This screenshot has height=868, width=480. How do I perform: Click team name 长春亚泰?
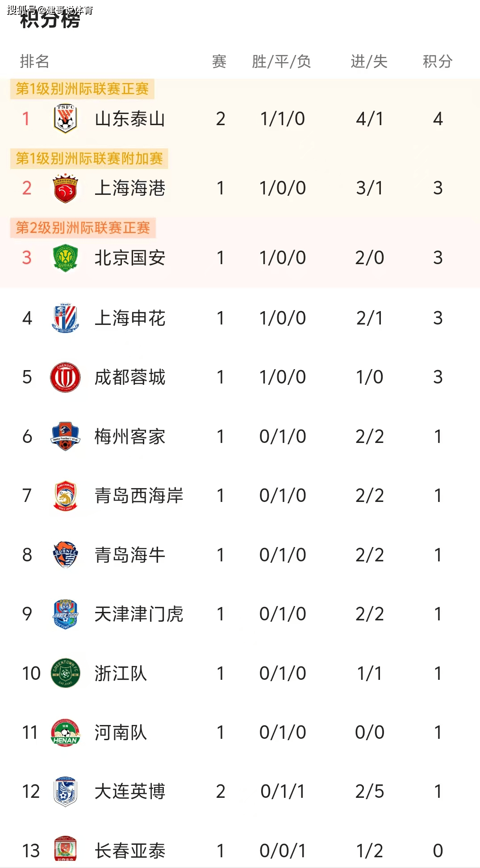(130, 851)
